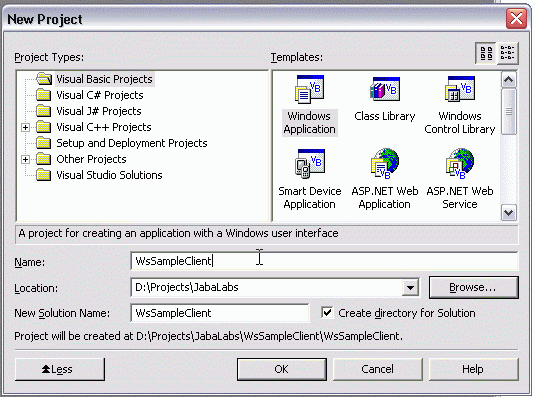The image size is (535, 397).
Task: Confirm with the OK button
Action: pos(282,369)
